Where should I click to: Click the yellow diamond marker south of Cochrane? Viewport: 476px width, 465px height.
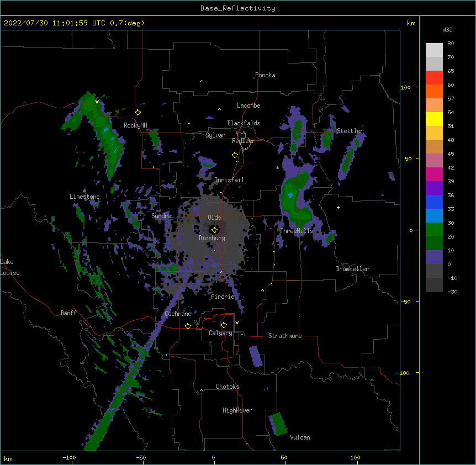pos(188,326)
